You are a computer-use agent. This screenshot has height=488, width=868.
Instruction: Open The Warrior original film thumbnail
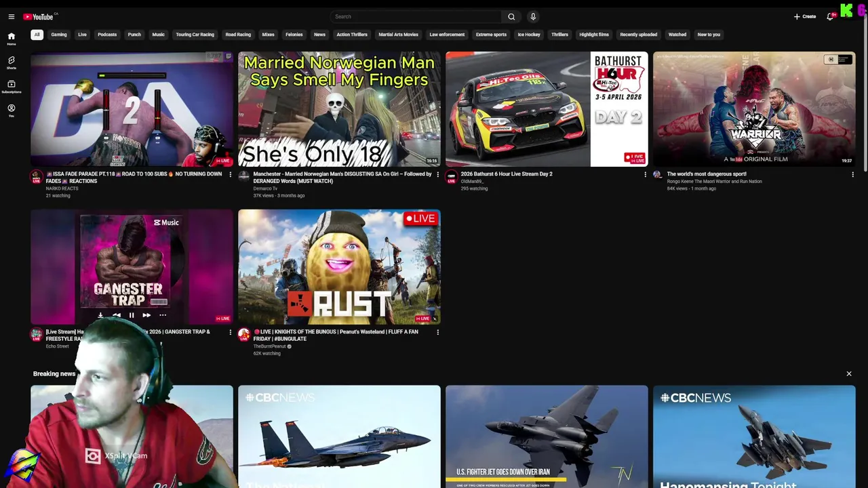tap(754, 109)
